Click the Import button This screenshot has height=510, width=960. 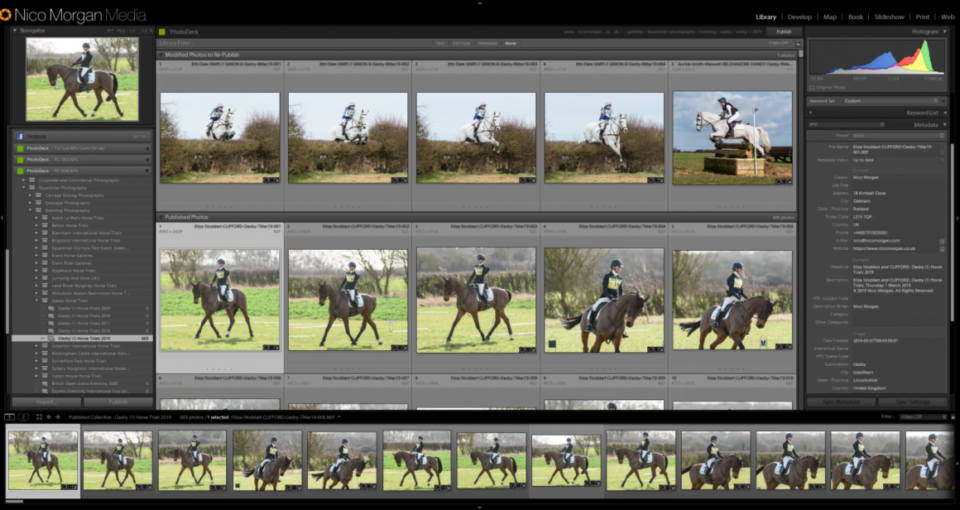click(47, 402)
